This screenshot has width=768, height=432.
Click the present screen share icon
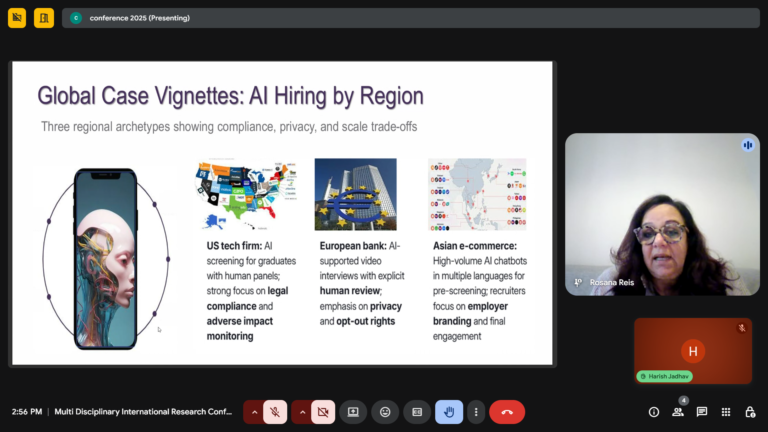(x=353, y=411)
